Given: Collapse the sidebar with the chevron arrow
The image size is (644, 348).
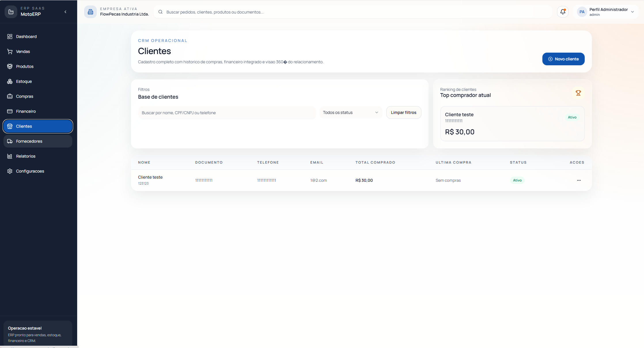Looking at the screenshot, I should tap(65, 12).
